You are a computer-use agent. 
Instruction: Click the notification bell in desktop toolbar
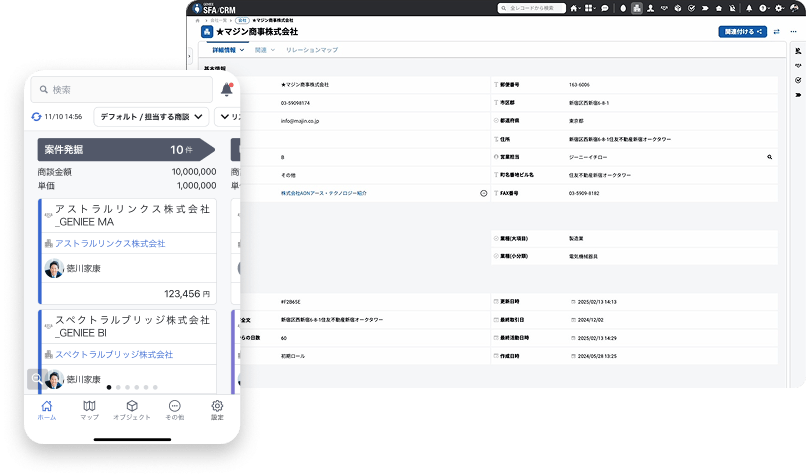tap(749, 8)
